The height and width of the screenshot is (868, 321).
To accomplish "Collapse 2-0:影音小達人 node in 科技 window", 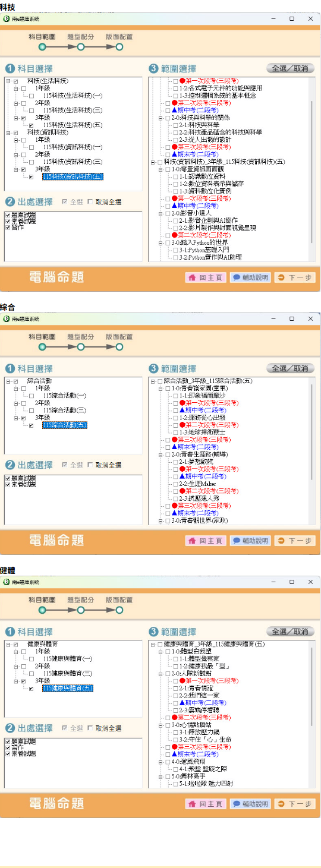I will [x=160, y=213].
